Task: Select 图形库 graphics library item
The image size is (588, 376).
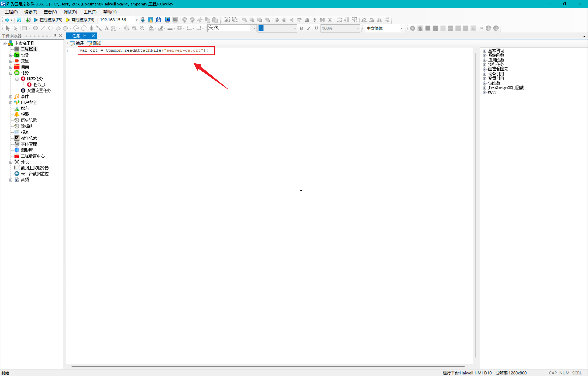Action: click(27, 150)
